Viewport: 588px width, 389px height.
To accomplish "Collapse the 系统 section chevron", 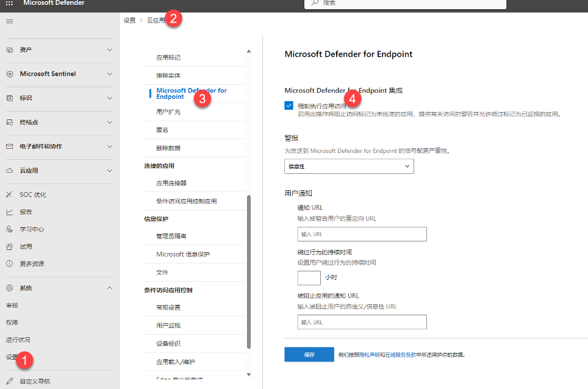I will pyautogui.click(x=110, y=288).
